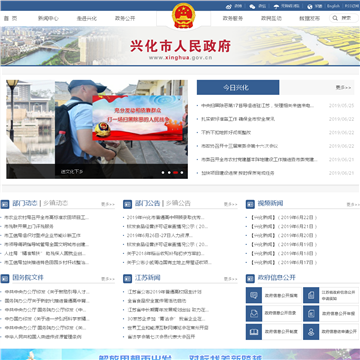Click the 政府信息公开目录 envelope icon

pos(254,313)
